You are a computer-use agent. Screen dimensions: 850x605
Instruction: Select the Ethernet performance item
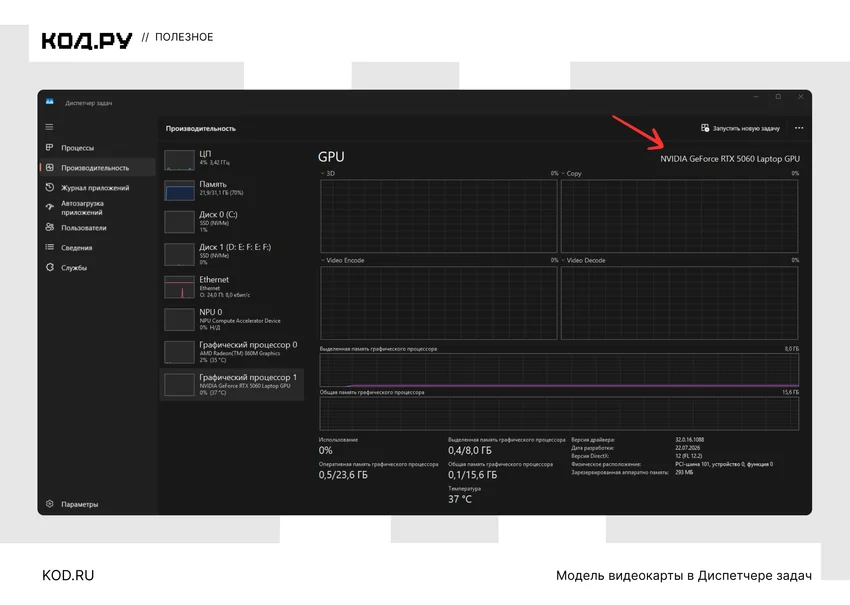tap(231, 286)
